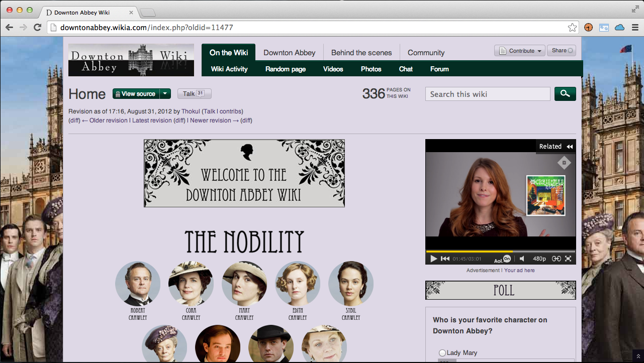Open the blue cloud extension icon
Image resolution: width=644 pixels, height=363 pixels.
pos(619,28)
